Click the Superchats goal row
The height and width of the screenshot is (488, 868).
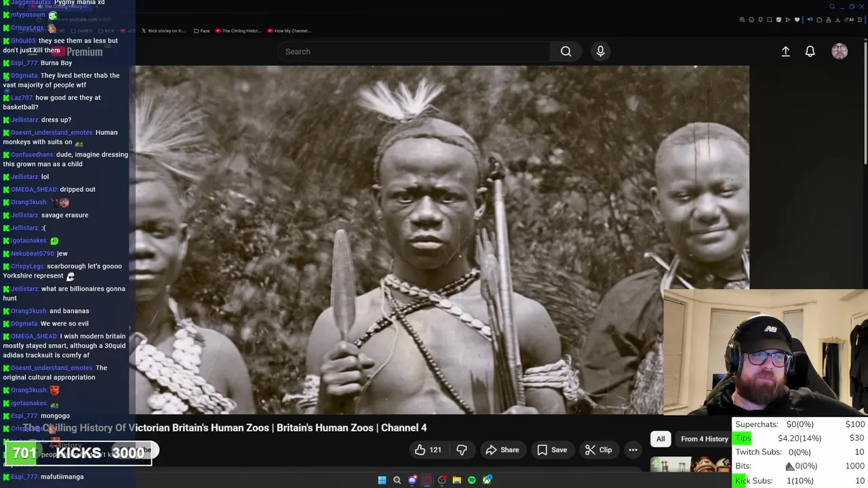800,424
